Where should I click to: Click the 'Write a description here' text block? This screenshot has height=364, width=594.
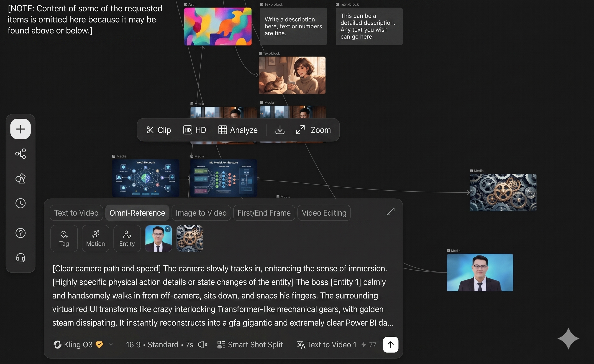(x=293, y=26)
